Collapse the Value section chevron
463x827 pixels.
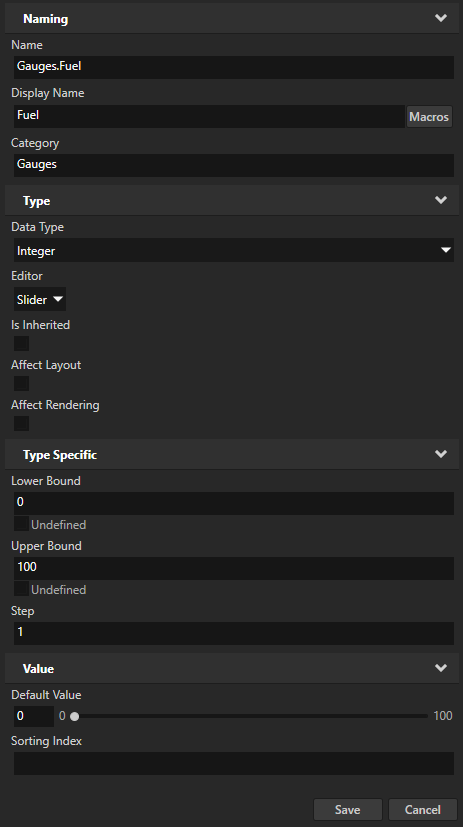(x=440, y=668)
